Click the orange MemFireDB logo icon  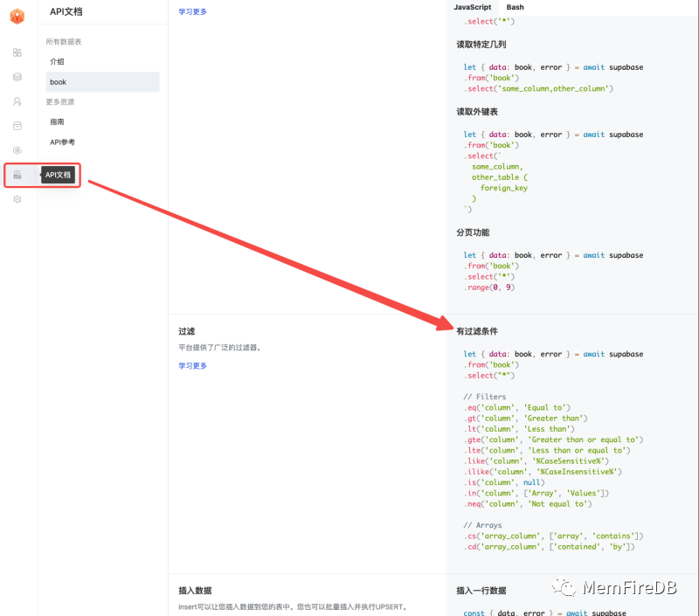[17, 17]
